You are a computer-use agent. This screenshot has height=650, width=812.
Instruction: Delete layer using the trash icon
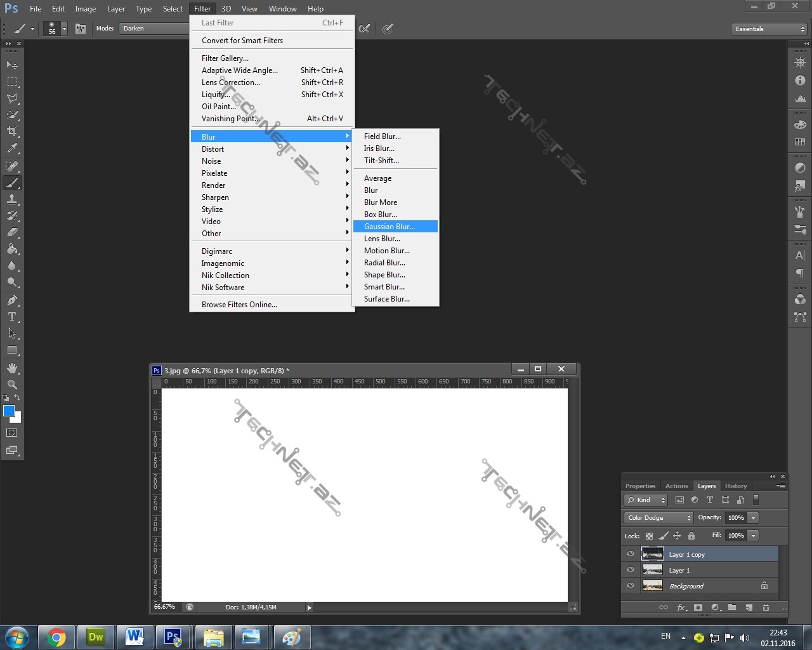click(766, 607)
